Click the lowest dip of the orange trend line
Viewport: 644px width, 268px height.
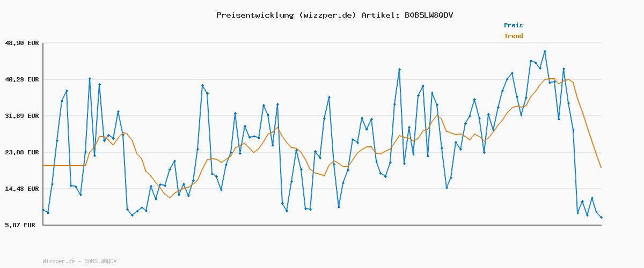[x=170, y=198]
